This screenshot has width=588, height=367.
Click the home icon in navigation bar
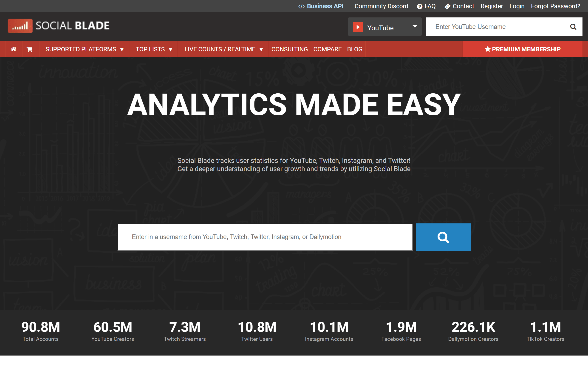[x=14, y=49]
